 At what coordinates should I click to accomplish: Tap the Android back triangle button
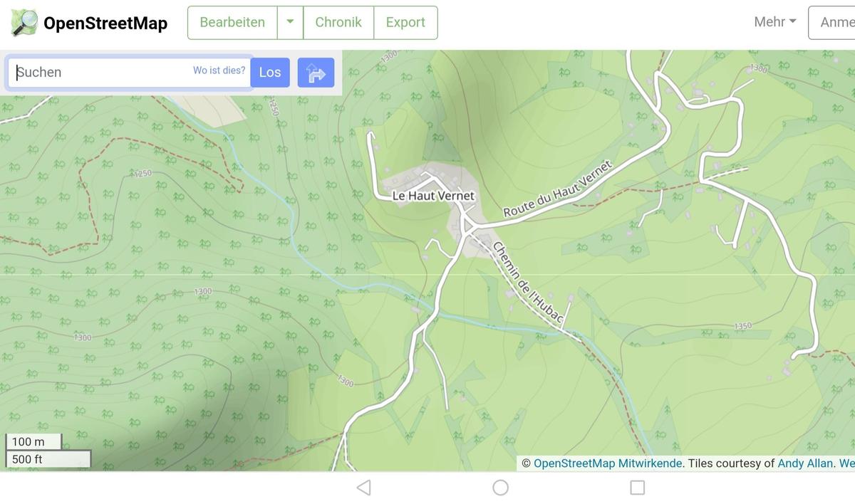363,488
